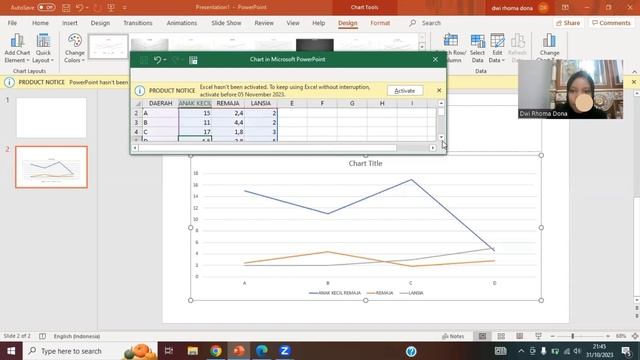This screenshot has width=640, height=360.
Task: Open the View tab
Action: point(293,23)
